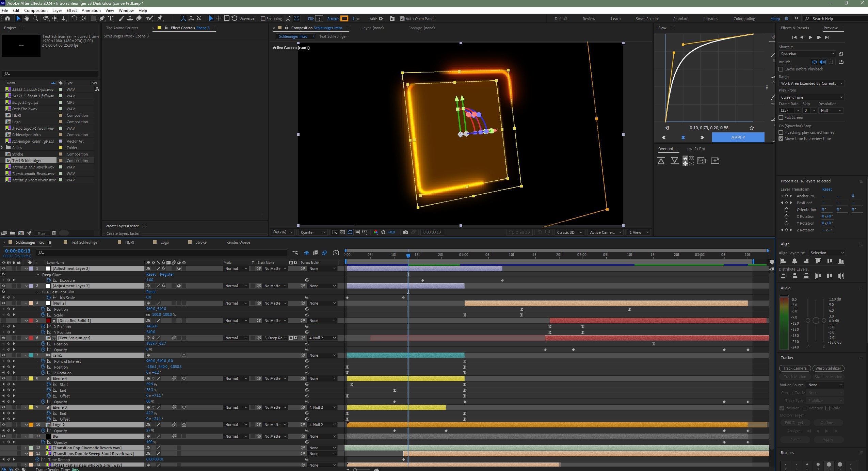Select the Horizontal Type tool
The width and height of the screenshot is (868, 471).
click(x=111, y=18)
